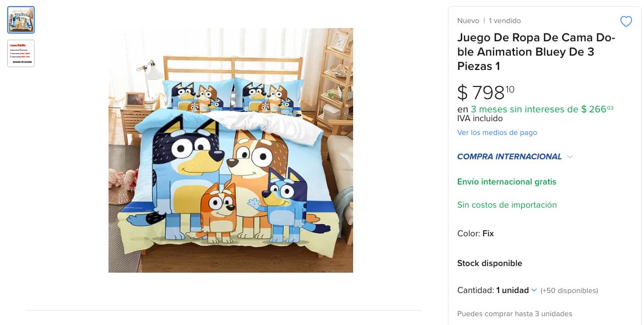Select the 'Color: Fix' option label
644x325 pixels.
click(475, 234)
